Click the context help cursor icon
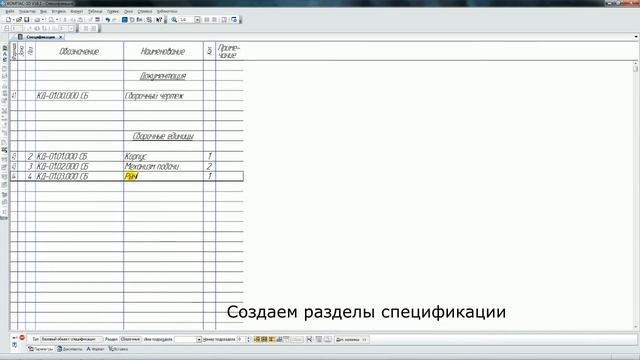The image size is (640, 360). 159,20
